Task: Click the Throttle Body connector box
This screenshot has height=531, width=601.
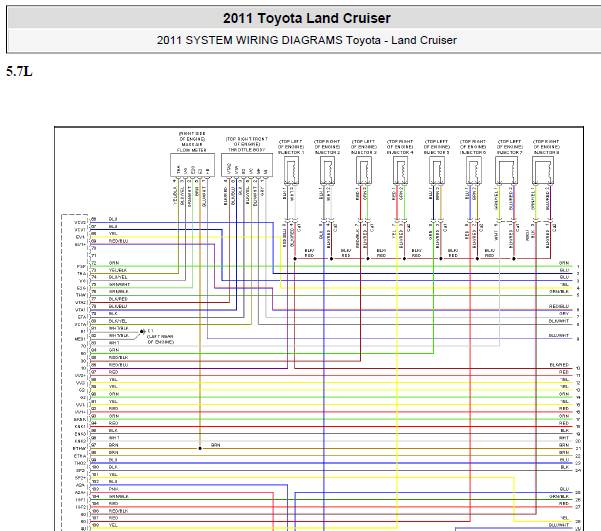Action: click(x=247, y=165)
